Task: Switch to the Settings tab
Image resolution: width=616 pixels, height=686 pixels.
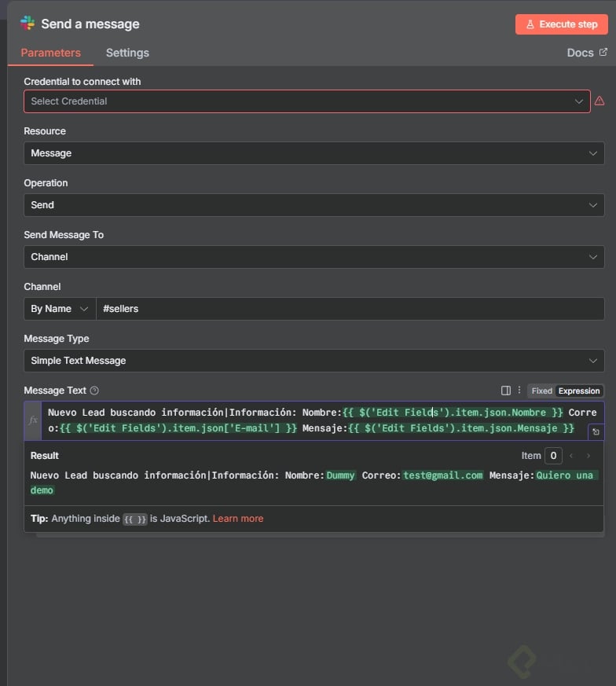Action: [127, 53]
